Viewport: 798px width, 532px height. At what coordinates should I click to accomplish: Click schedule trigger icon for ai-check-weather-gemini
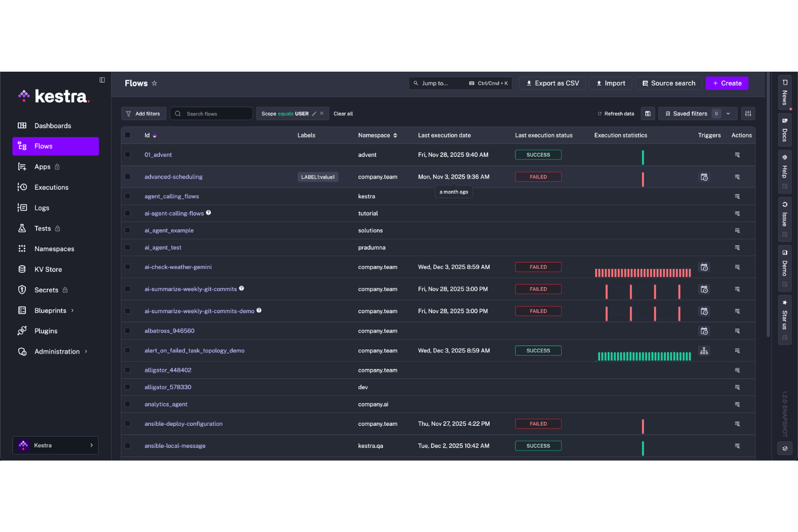[704, 267]
